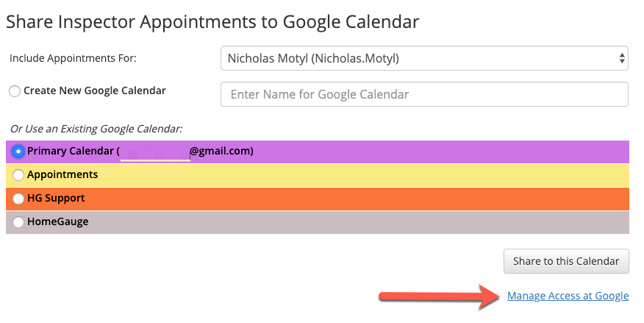Screen dimensions: 644x323
Task: Click the 'Include Appointments For:' label
Action: pyautogui.click(x=73, y=57)
